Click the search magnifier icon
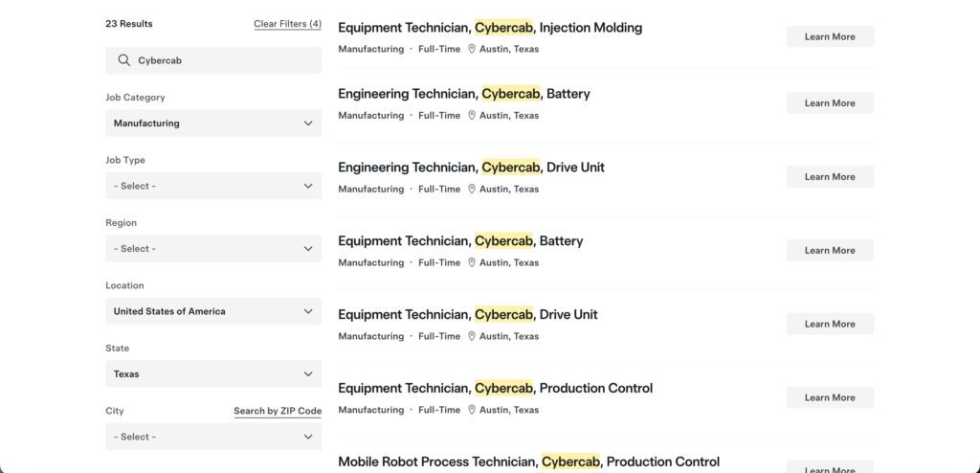Image resolution: width=980 pixels, height=473 pixels. click(123, 60)
